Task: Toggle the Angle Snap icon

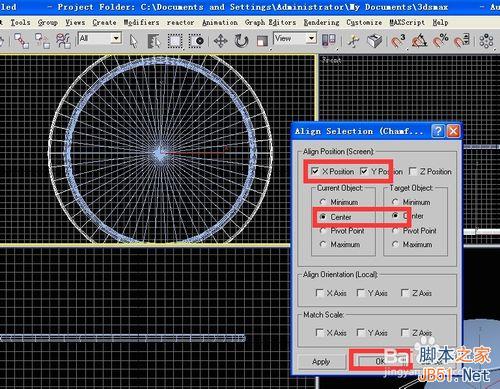Action: (x=420, y=41)
